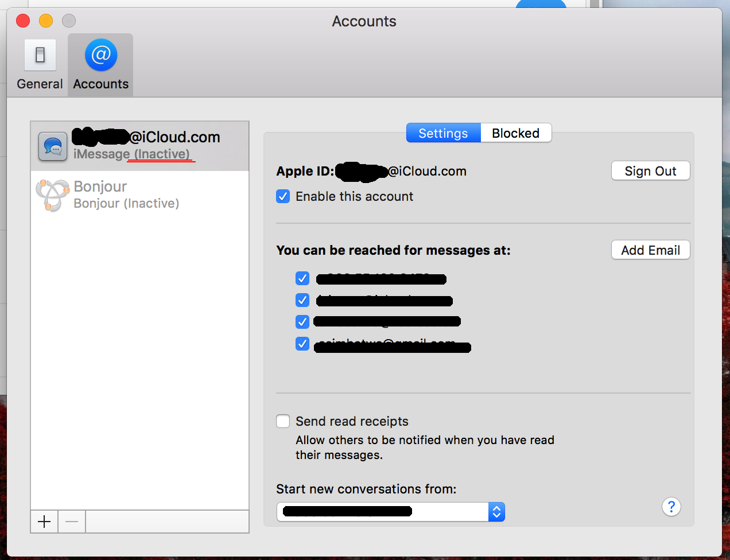Toggle the fourth reachable address checkbox
This screenshot has width=730, height=560.
click(x=302, y=344)
